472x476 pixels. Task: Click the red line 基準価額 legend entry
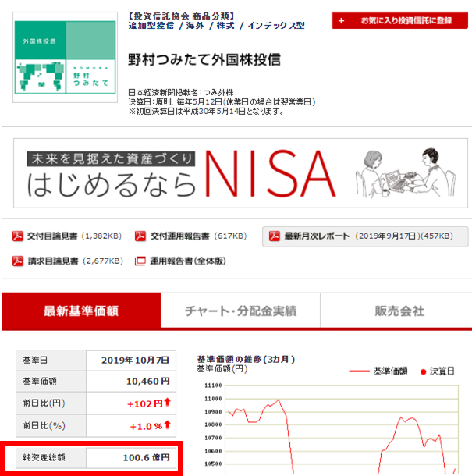(x=378, y=371)
